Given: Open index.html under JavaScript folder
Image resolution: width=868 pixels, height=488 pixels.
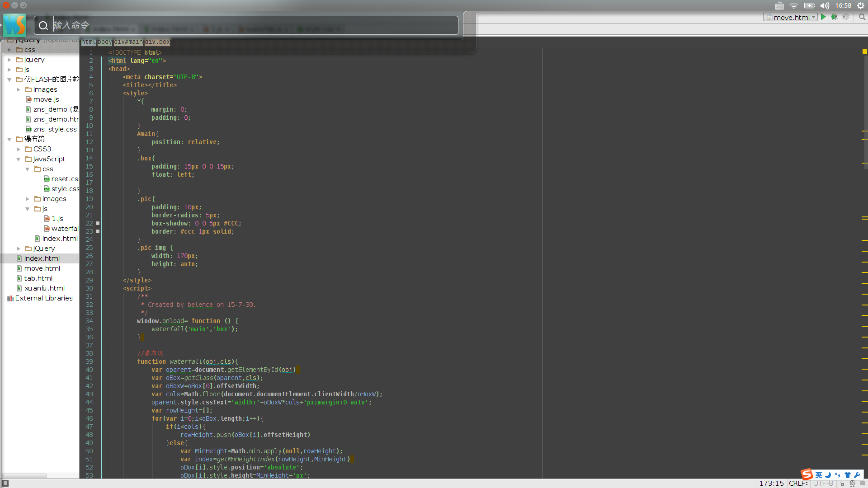Looking at the screenshot, I should 56,239.
